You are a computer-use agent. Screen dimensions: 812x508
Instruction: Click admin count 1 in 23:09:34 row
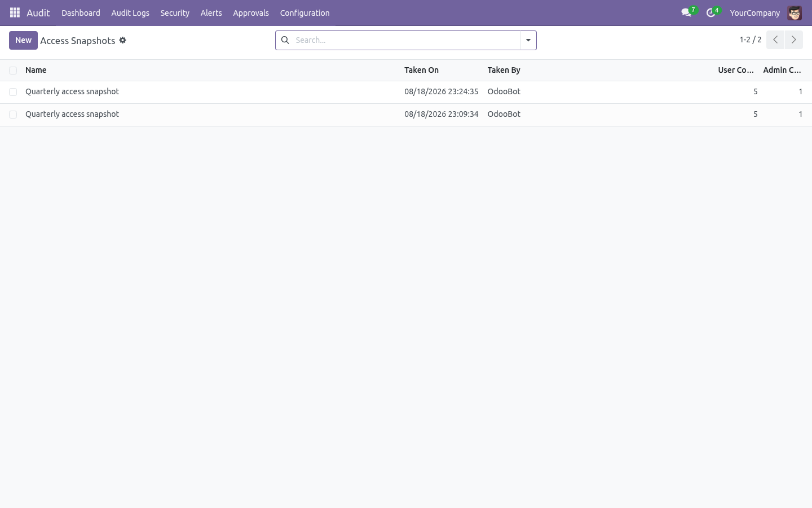[800, 114]
